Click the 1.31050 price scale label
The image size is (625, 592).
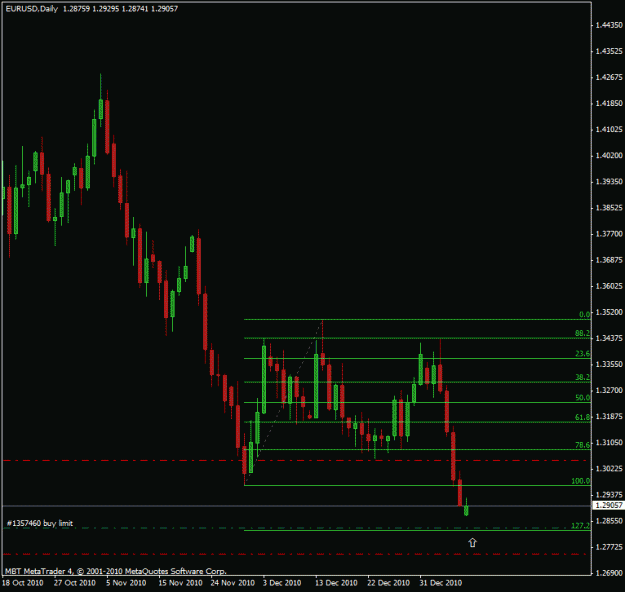[609, 443]
